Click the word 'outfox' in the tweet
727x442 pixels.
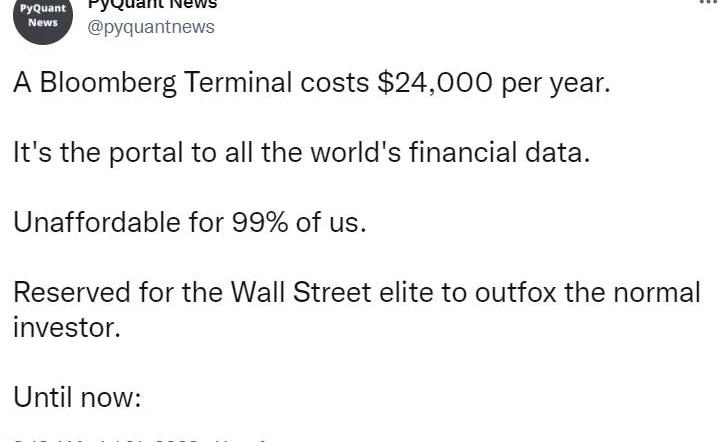(515, 293)
